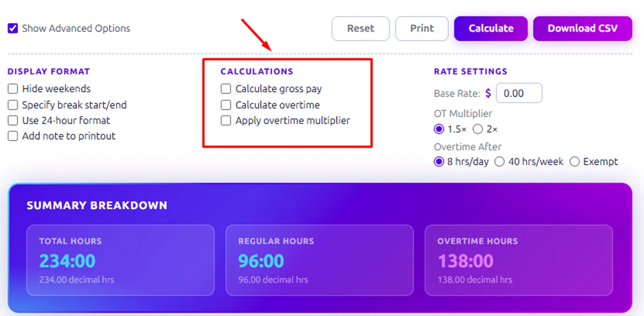This screenshot has width=644, height=316.
Task: Click the Overtime Hours summary card
Action: (518, 260)
